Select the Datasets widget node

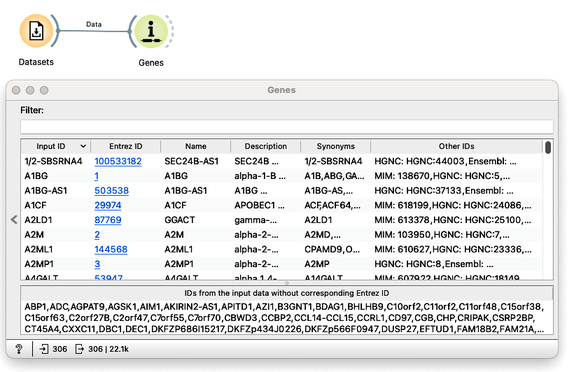(36, 31)
